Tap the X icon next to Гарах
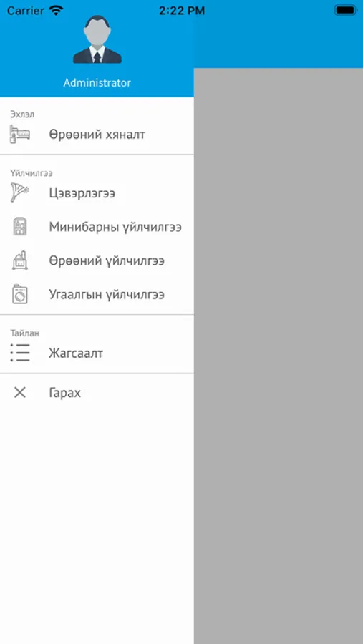This screenshot has width=363, height=644. pos(20,393)
